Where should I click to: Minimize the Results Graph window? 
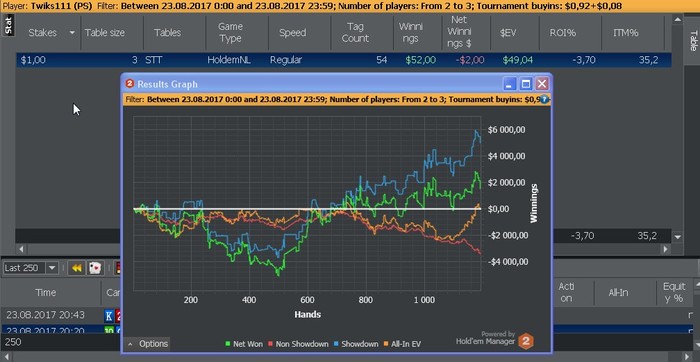click(x=510, y=84)
